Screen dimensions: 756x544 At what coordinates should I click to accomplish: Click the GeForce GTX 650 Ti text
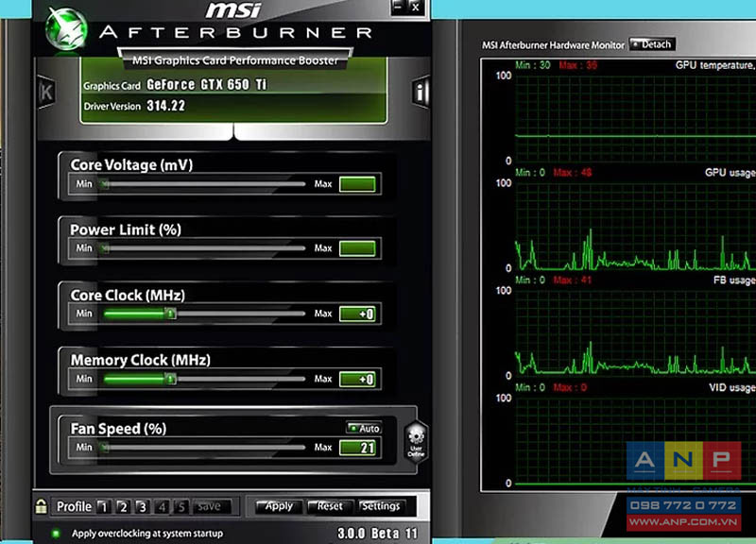pos(207,85)
